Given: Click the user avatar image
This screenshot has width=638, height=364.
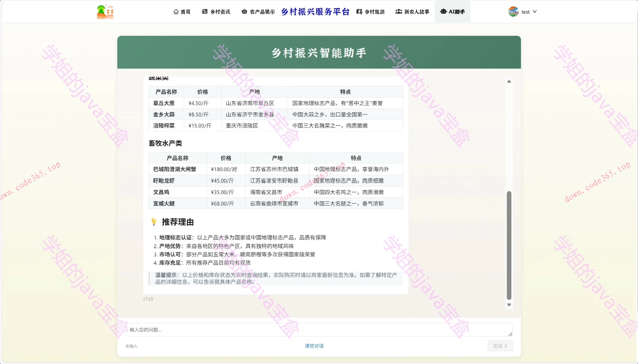Looking at the screenshot, I should click(x=513, y=11).
